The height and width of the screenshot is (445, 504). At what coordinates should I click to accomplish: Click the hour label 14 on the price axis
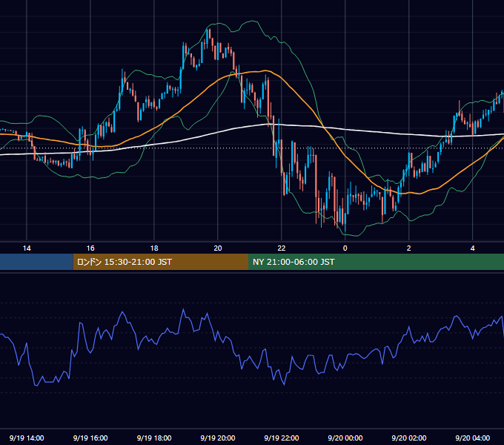point(27,248)
